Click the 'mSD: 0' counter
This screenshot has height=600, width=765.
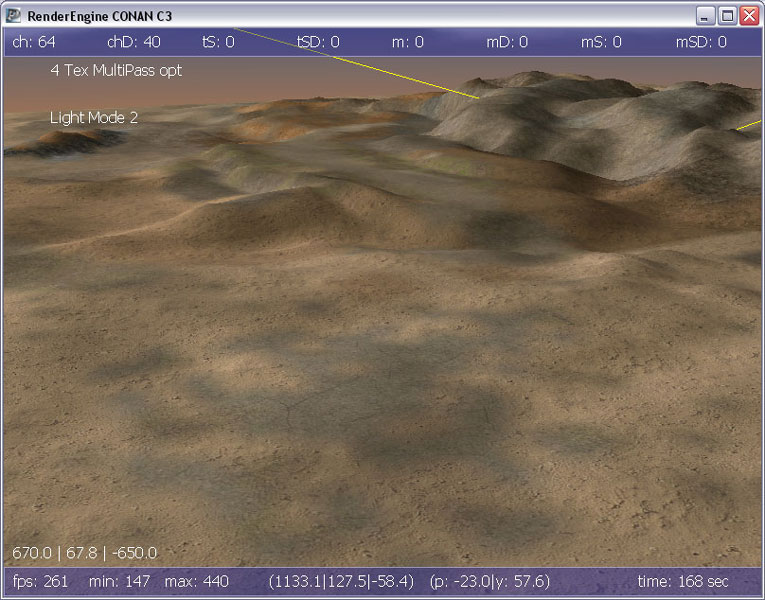(x=701, y=42)
